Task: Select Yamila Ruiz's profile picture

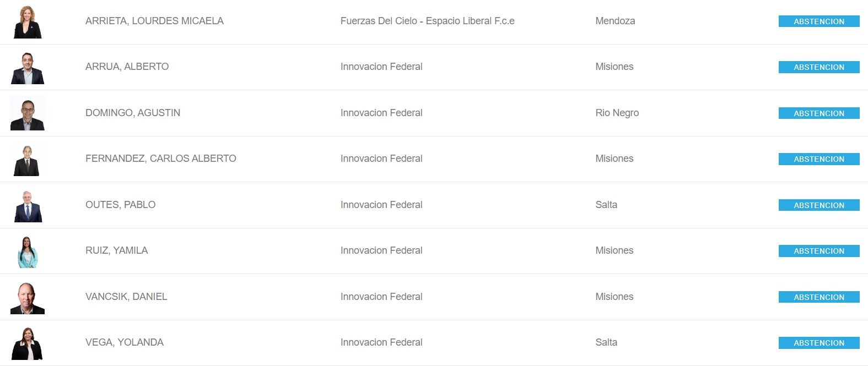Action: point(28,251)
